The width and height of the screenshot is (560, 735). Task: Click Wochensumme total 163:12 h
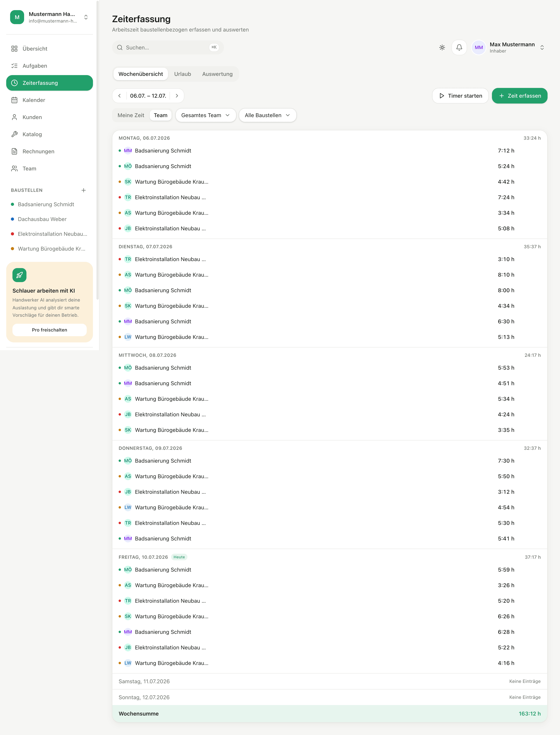[530, 714]
